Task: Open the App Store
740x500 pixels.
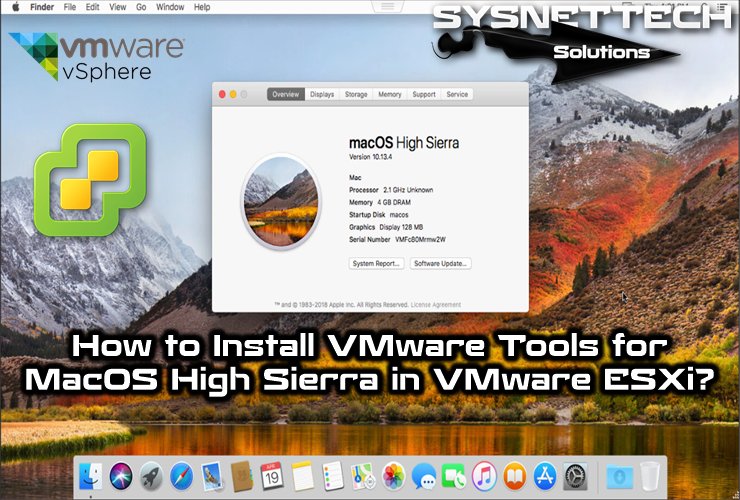Action: tap(545, 476)
